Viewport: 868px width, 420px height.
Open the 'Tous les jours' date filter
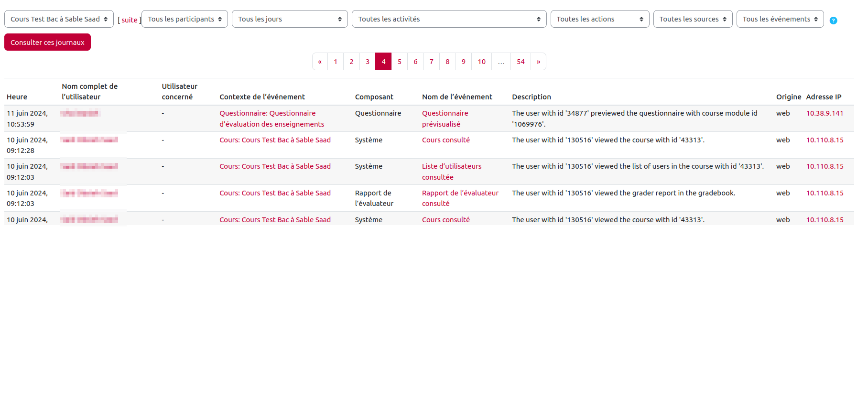[290, 19]
